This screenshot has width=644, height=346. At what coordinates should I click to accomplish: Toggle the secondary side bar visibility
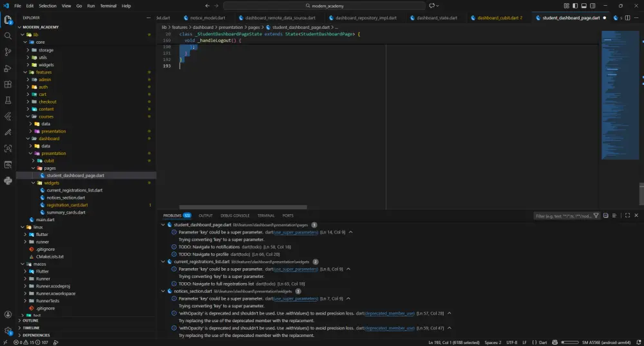coord(592,6)
